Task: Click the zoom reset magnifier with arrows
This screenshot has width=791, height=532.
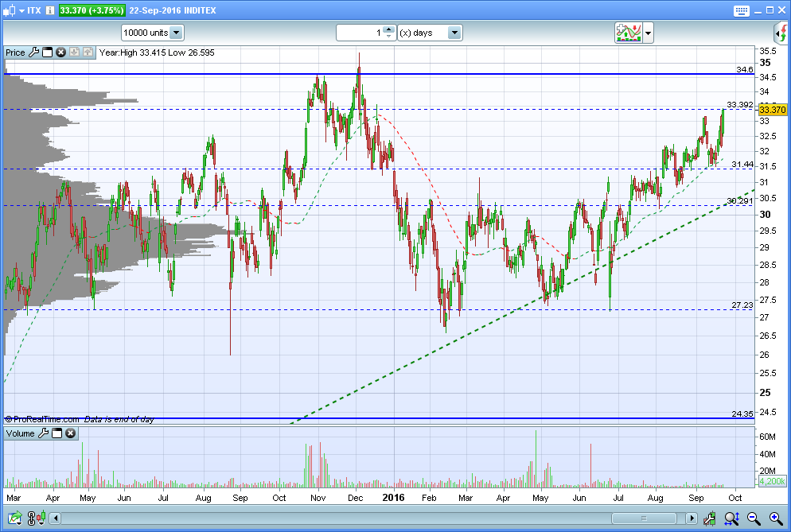Action: click(x=731, y=518)
